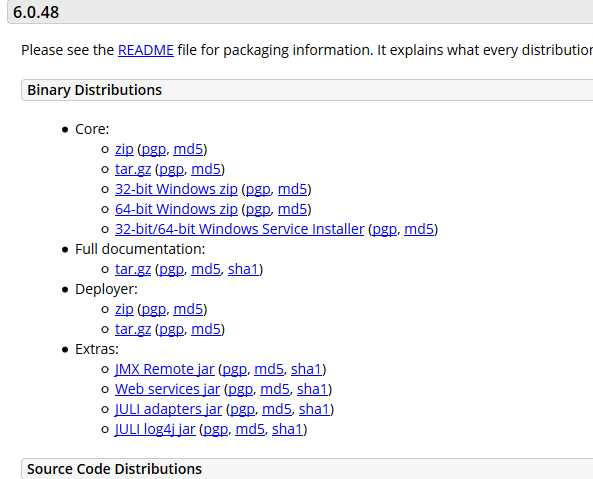Open md5 checksum for Web services jar
593x479 pixels.
pyautogui.click(x=275, y=389)
